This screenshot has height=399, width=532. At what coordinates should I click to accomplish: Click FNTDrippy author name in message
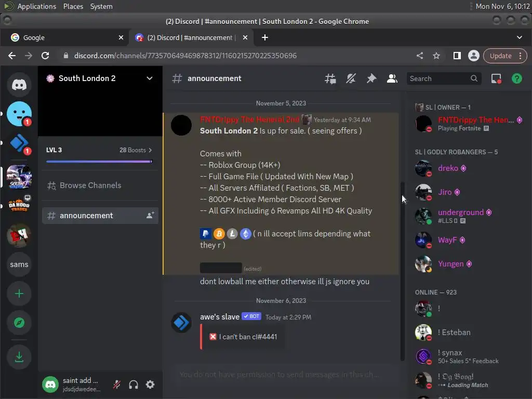coord(249,119)
